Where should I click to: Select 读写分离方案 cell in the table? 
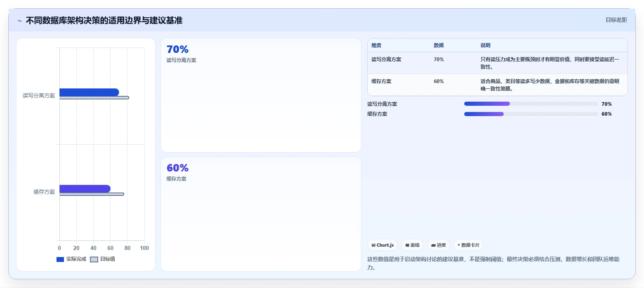[x=386, y=60]
